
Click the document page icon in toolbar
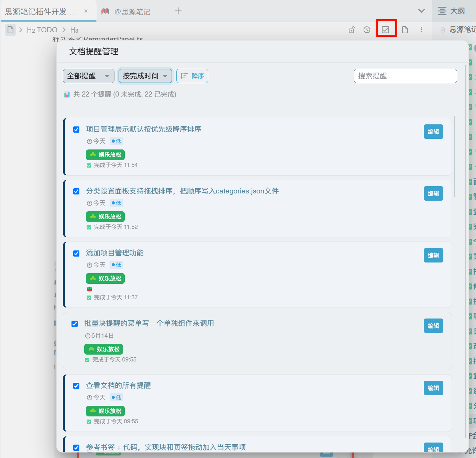point(405,30)
